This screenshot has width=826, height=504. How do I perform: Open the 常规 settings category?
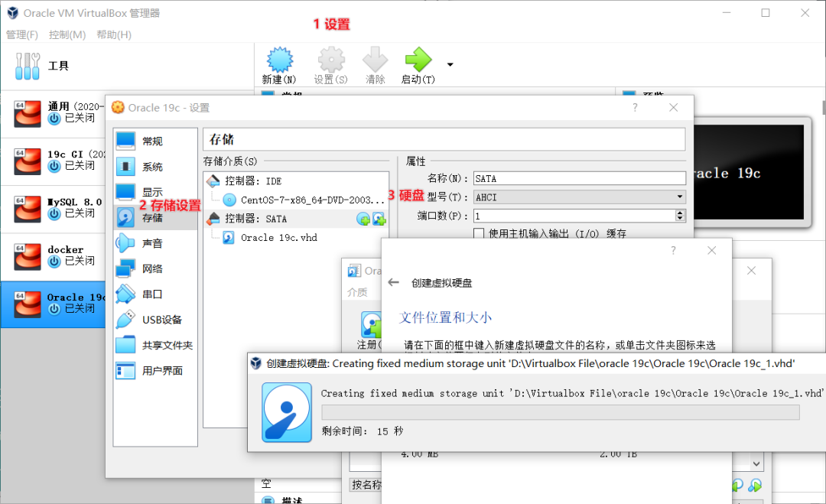pos(154,141)
